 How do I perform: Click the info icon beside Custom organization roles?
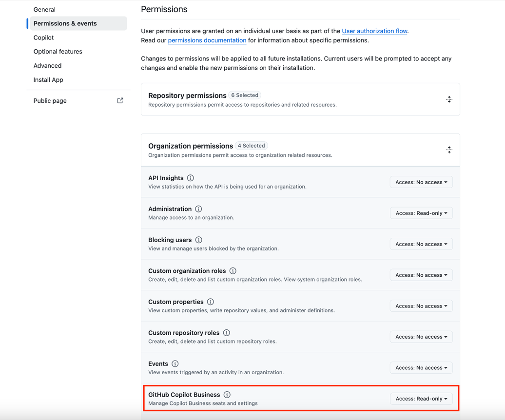[x=233, y=270]
